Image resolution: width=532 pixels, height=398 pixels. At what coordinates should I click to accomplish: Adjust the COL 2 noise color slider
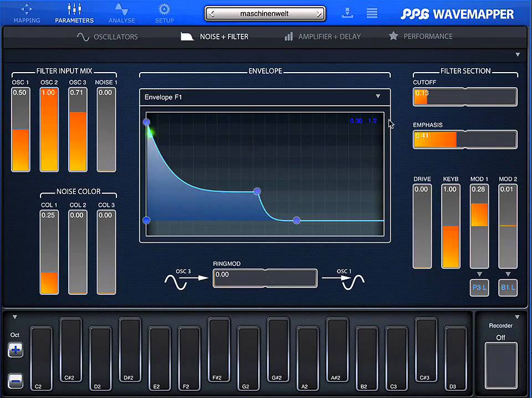78,252
